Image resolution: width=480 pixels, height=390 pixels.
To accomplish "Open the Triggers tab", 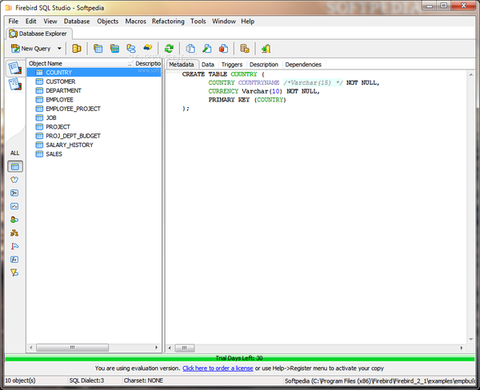I will [x=232, y=64].
